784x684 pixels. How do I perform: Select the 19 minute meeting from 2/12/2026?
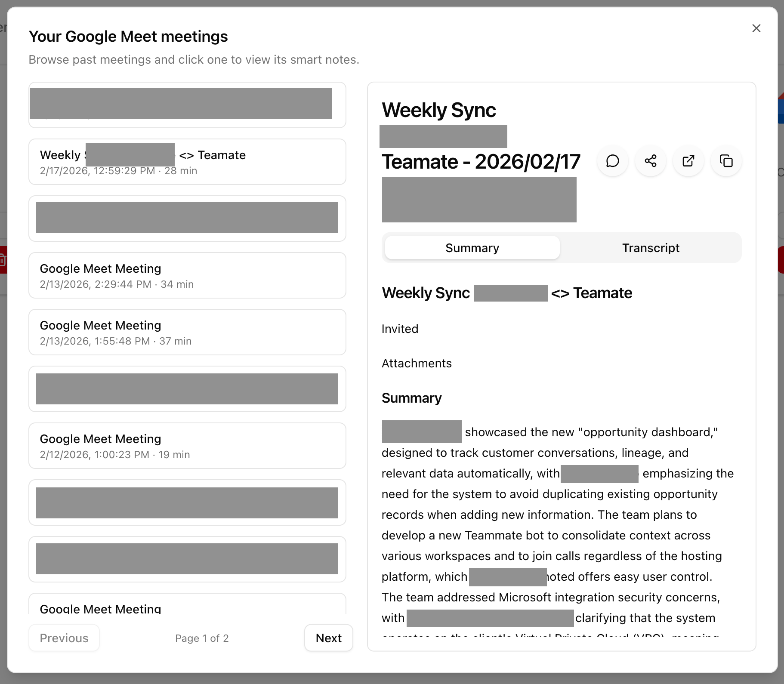pos(187,446)
